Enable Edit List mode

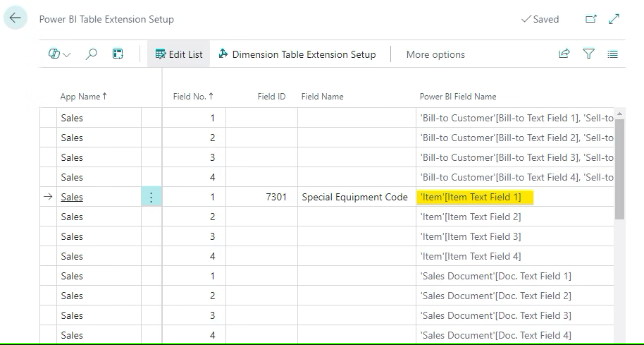click(x=179, y=54)
